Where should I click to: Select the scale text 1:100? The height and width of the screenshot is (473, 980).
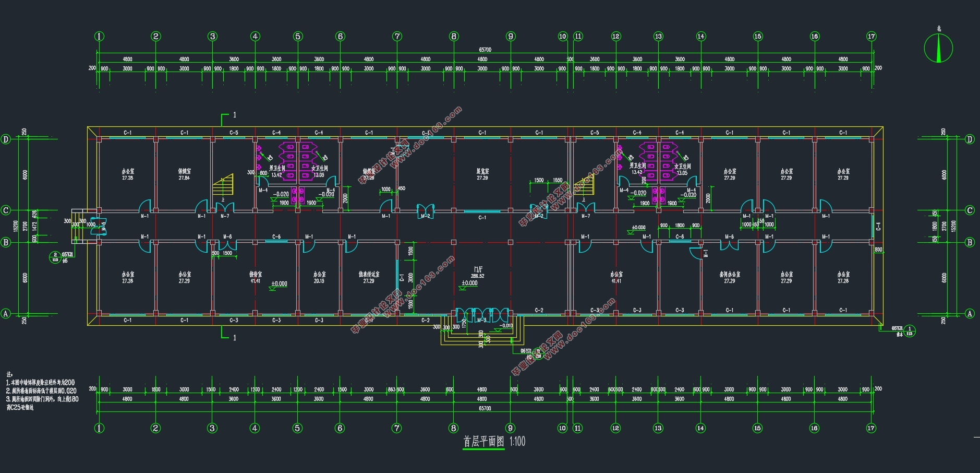click(x=517, y=442)
